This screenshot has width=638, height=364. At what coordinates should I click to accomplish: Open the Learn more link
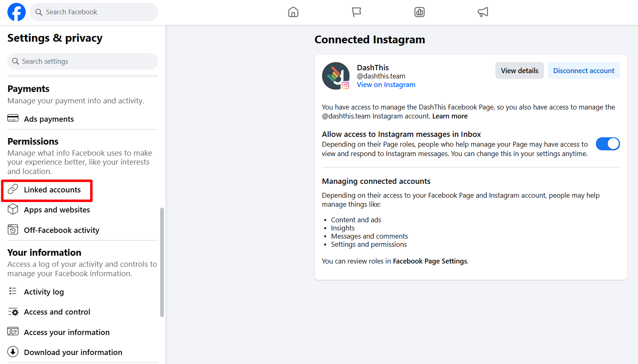click(x=450, y=116)
